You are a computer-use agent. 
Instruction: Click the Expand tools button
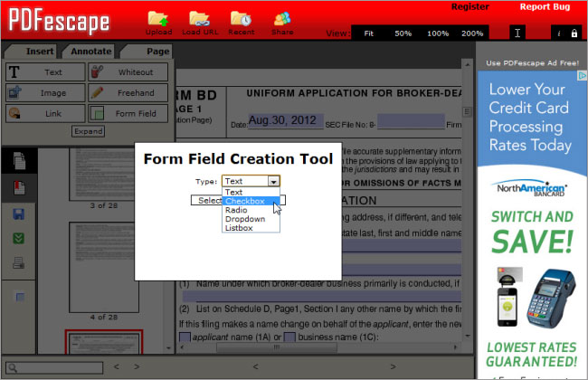88,131
